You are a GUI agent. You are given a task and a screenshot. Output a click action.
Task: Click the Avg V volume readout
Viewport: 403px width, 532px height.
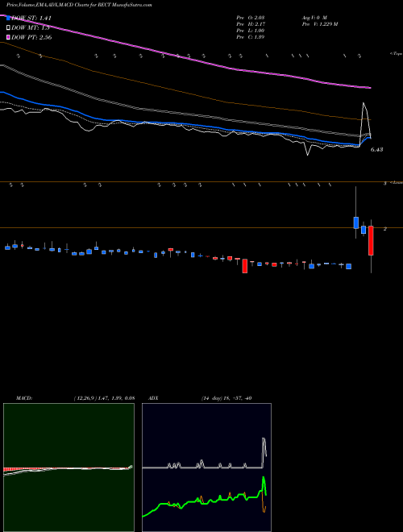[314, 17]
